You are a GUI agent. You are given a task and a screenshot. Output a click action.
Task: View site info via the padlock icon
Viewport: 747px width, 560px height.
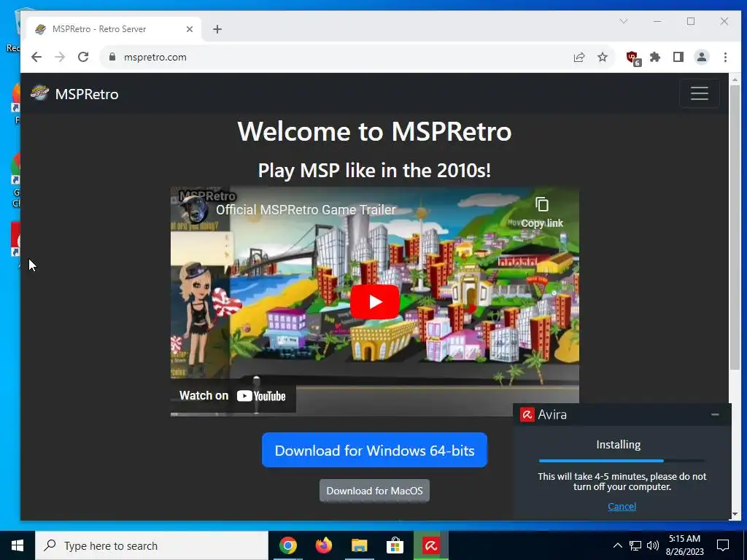tap(112, 57)
